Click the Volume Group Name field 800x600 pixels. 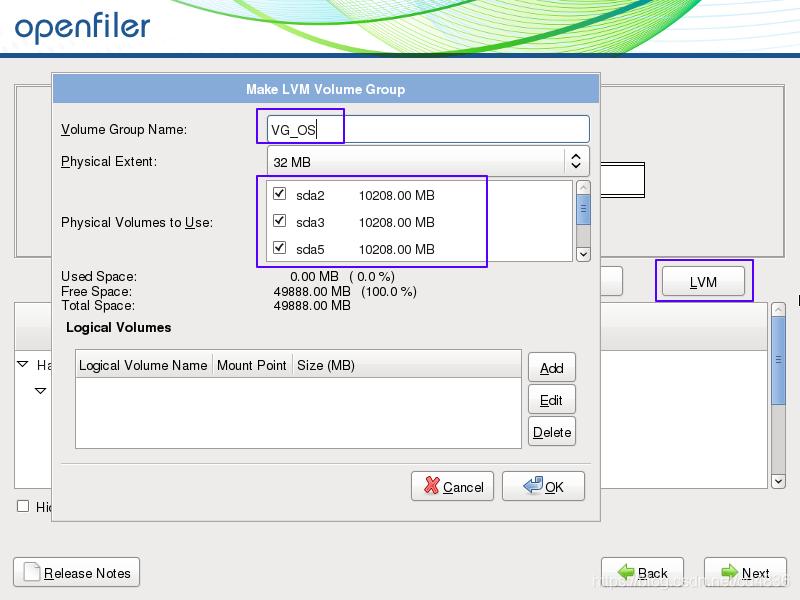(428, 129)
